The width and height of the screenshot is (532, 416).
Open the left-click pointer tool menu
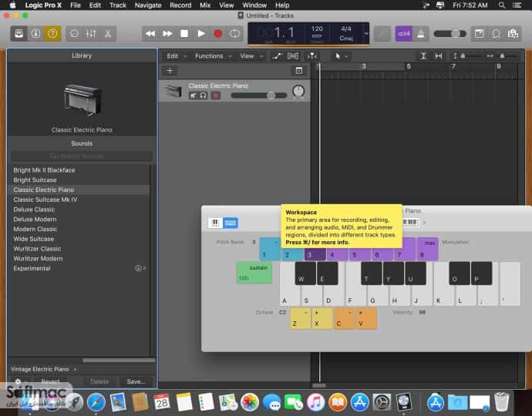pos(341,56)
